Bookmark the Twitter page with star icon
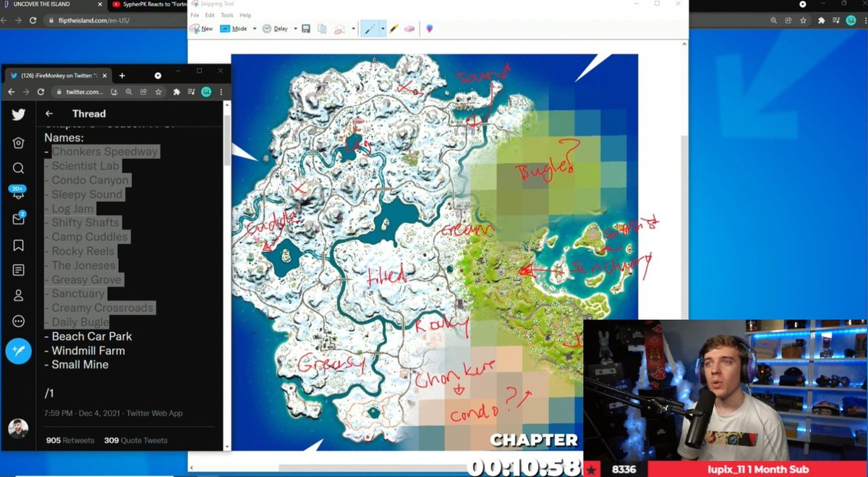868x477 pixels. (158, 92)
